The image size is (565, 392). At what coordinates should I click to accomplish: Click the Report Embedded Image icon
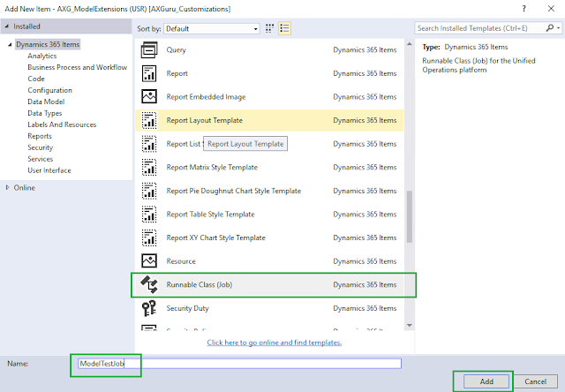pyautogui.click(x=149, y=96)
